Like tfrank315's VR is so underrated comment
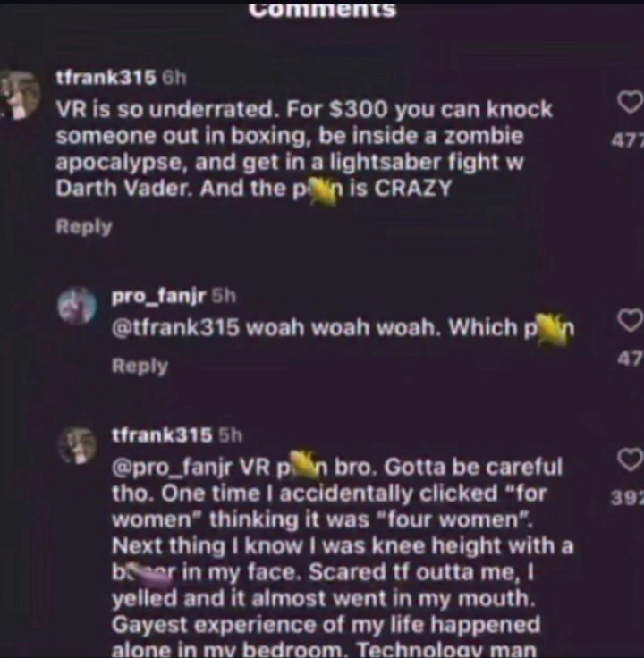This screenshot has height=658, width=644. (x=631, y=102)
